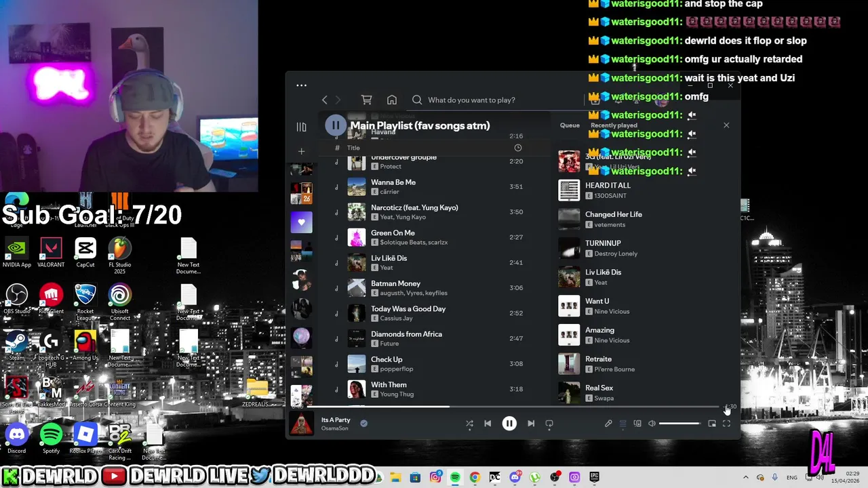
Task: Open Young Thug artist link
Action: coord(397,394)
